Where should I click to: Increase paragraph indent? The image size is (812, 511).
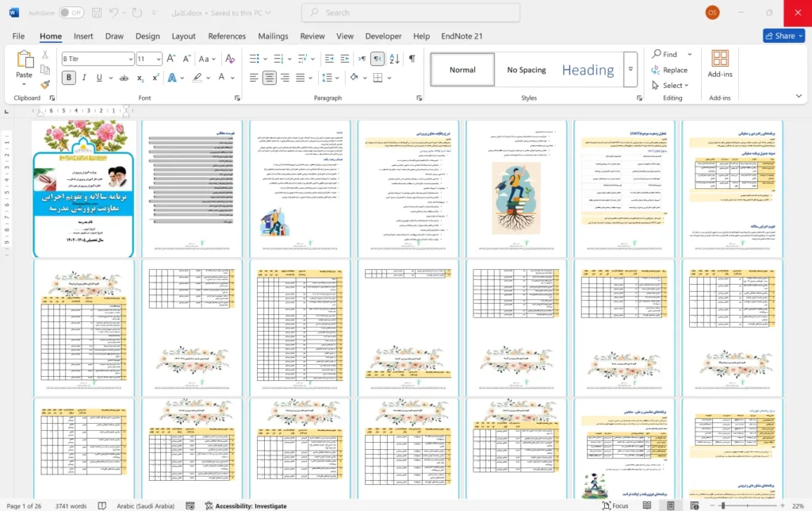(344, 59)
